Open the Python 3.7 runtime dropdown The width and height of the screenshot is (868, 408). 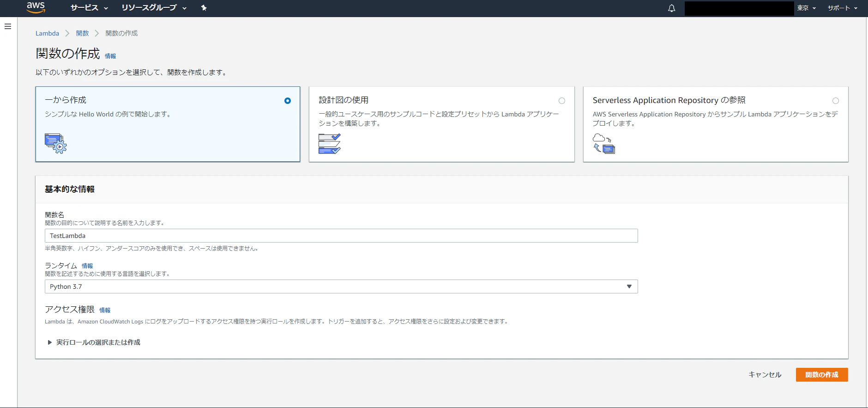tap(341, 286)
